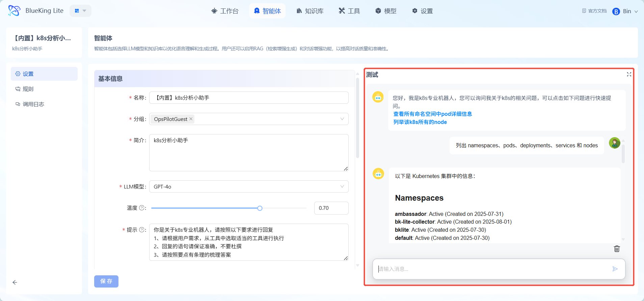Image resolution: width=644 pixels, height=301 pixels.
Task: Expand the 分组 group dropdown
Action: tap(342, 119)
